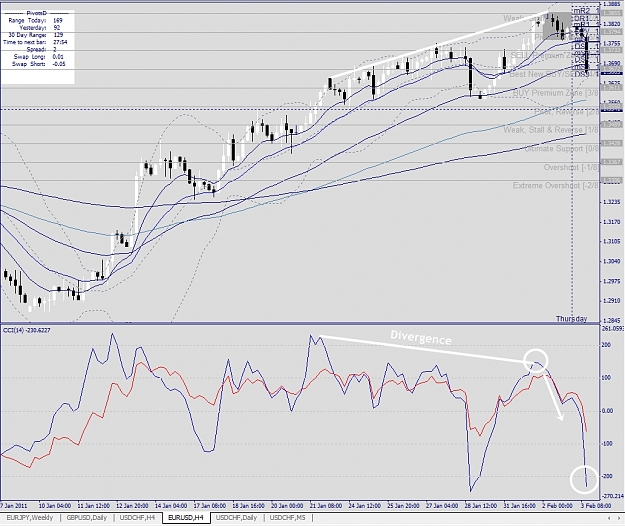Click the Thursday period separator label
Viewport: 625px width, 526px height.
pyautogui.click(x=572, y=319)
